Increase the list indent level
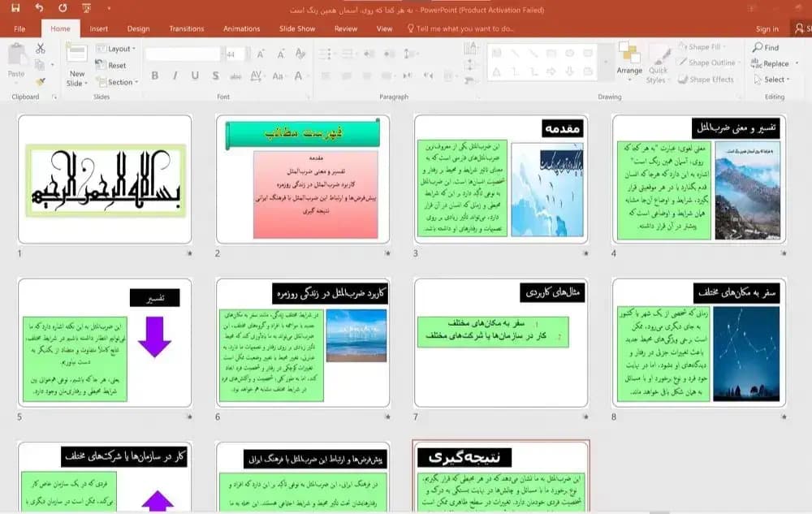 389,54
